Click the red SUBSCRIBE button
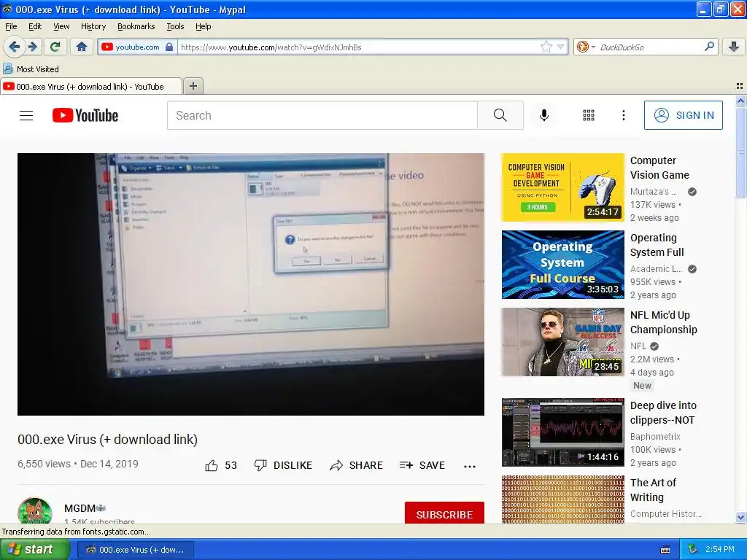747x560 pixels. (444, 513)
